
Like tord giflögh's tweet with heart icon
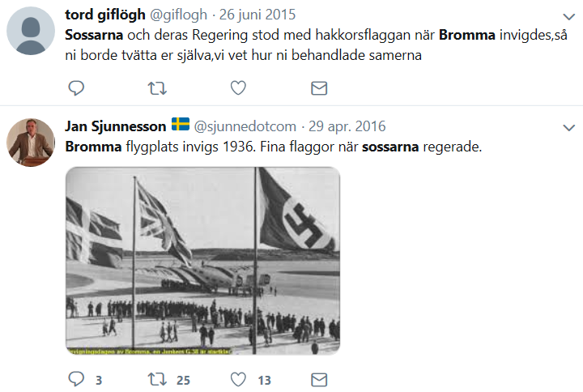point(238,88)
